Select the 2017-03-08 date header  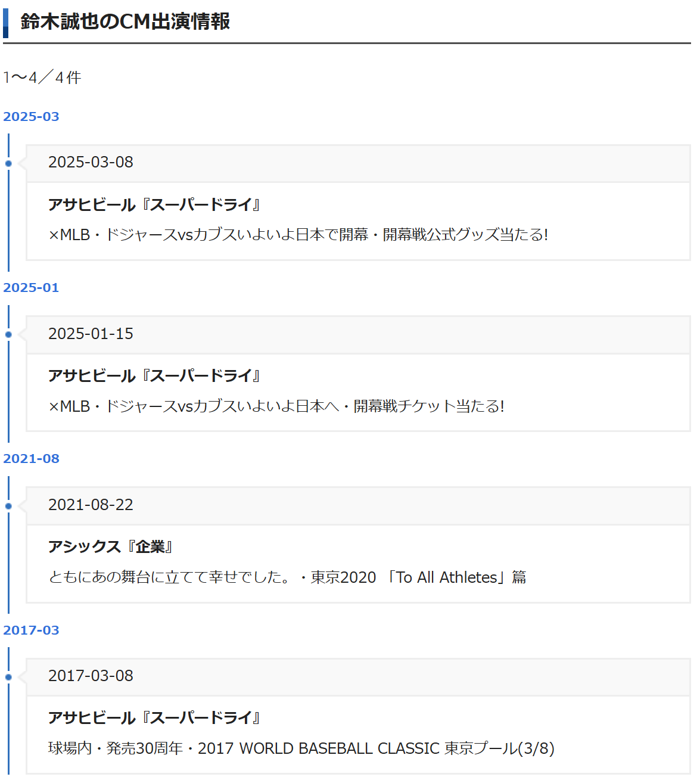pos(91,676)
